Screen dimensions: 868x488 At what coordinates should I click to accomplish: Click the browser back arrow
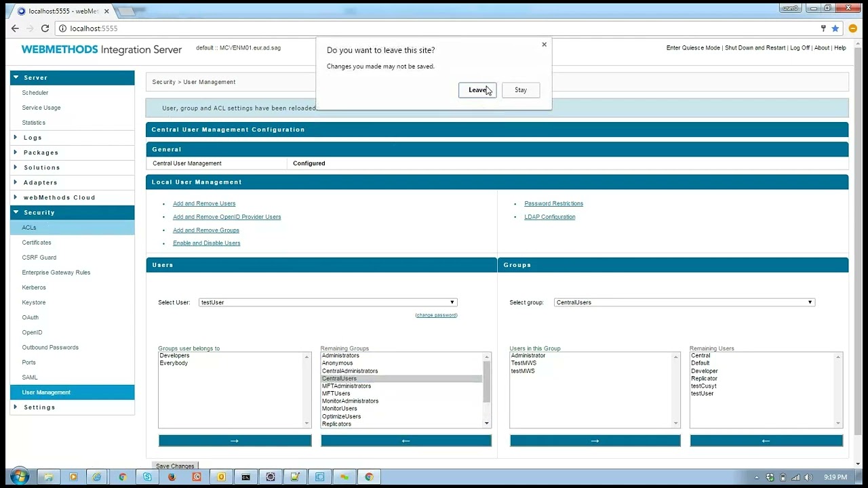point(15,28)
